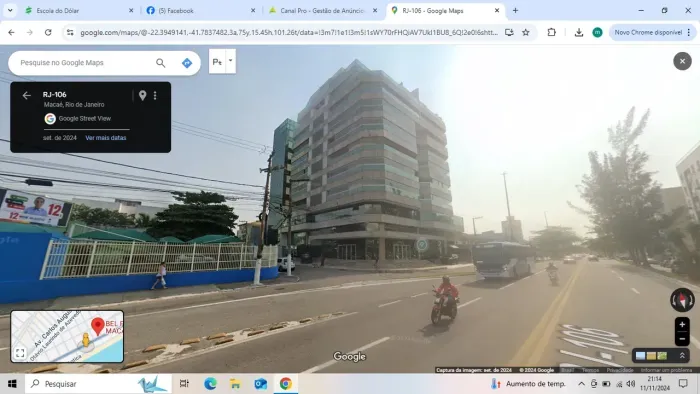Click the 'Ver mais datas' link
The width and height of the screenshot is (700, 394).
[x=106, y=138]
